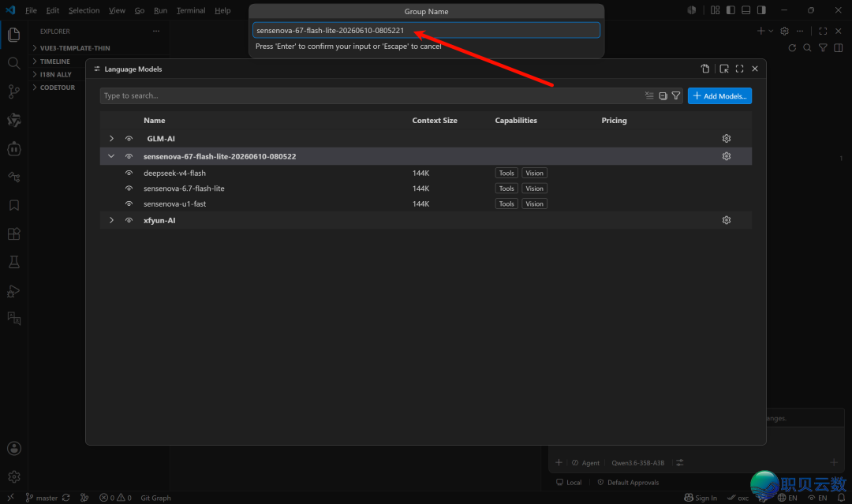Screen dimensions: 852x504
Task: Click the filter icon in models search
Action: [x=676, y=95]
